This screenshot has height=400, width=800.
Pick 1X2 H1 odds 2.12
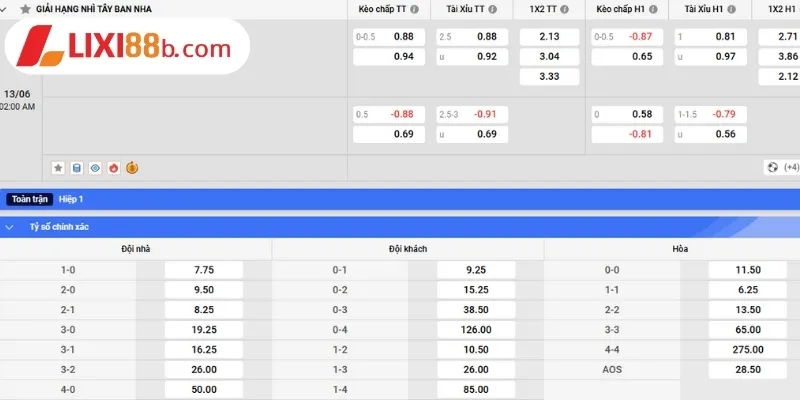click(x=779, y=77)
